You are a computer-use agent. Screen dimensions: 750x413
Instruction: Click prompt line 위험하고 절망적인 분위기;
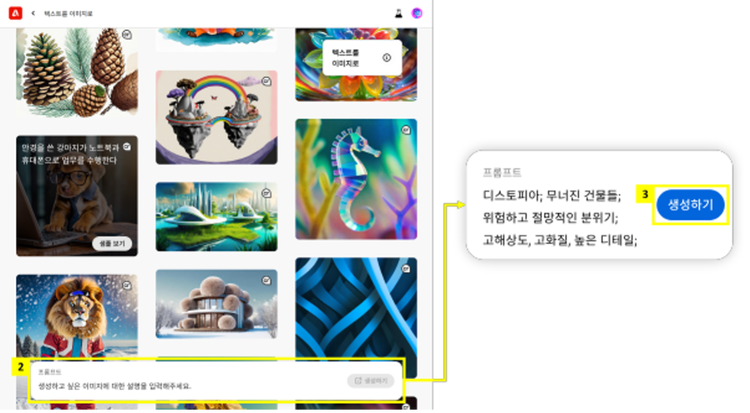pos(551,218)
